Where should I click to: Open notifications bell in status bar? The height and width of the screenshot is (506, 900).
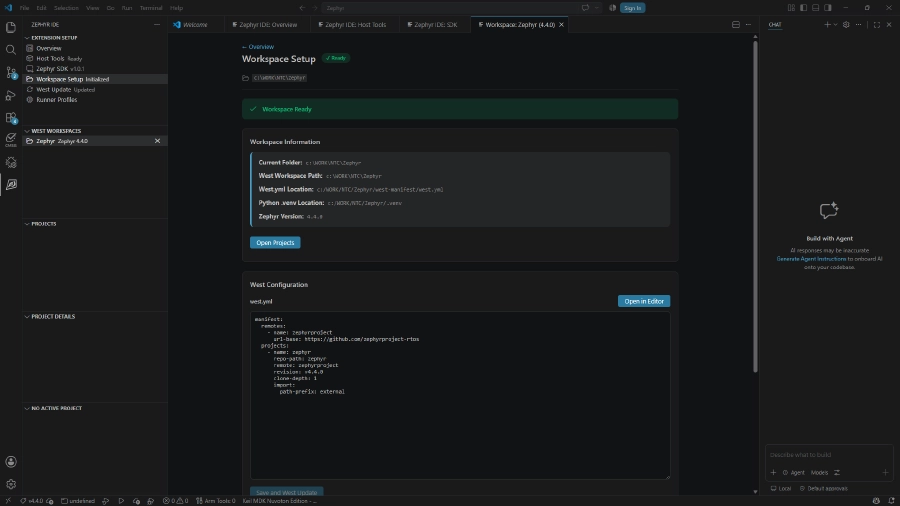point(891,501)
